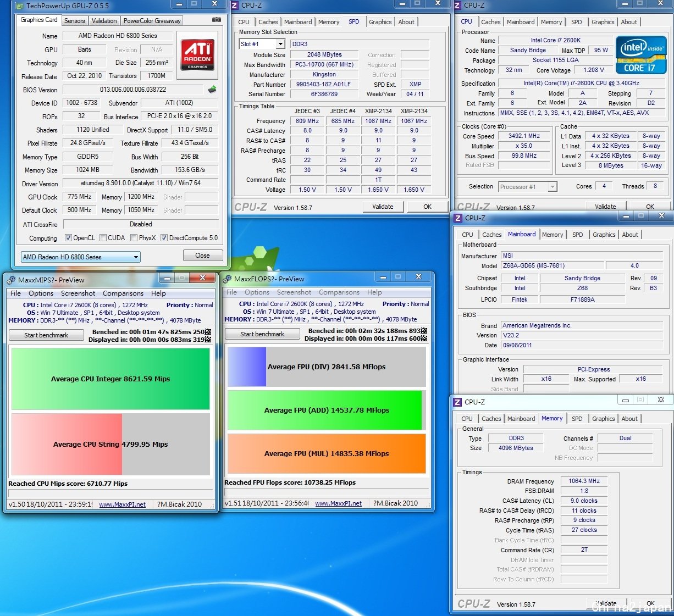Click the GPU-Z screenshot camera icon
The image size is (674, 616).
click(x=217, y=20)
